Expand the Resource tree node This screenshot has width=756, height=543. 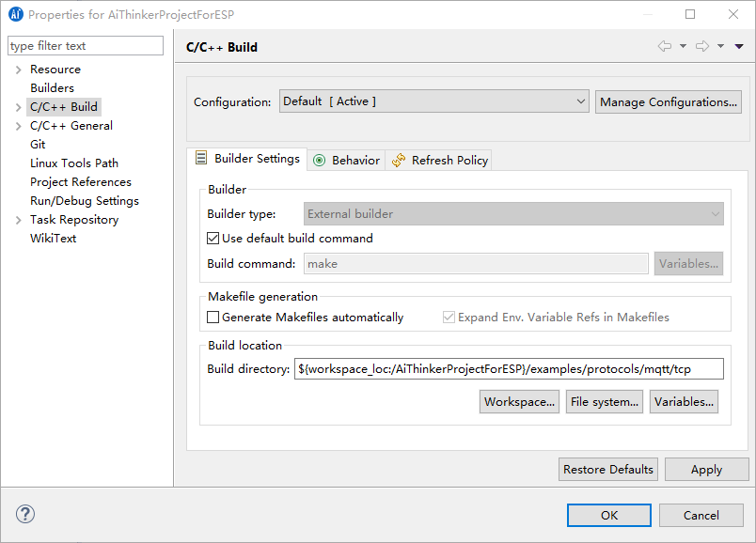tap(18, 70)
